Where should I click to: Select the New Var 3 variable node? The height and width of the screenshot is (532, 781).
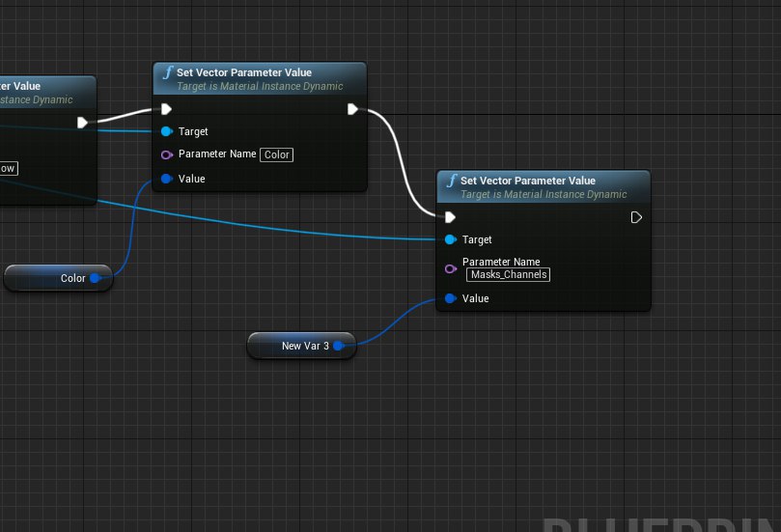(x=302, y=346)
